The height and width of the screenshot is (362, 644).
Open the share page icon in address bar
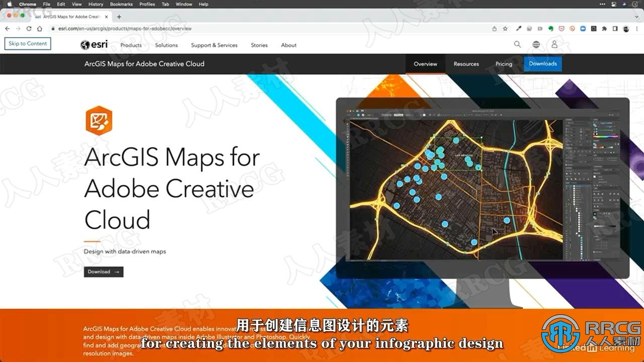pyautogui.click(x=495, y=29)
